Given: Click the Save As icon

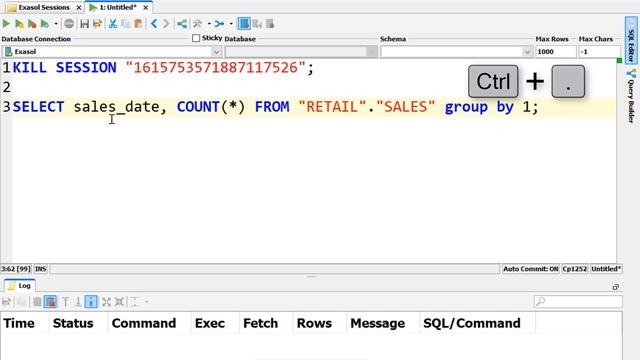Looking at the screenshot, I should pos(97,24).
